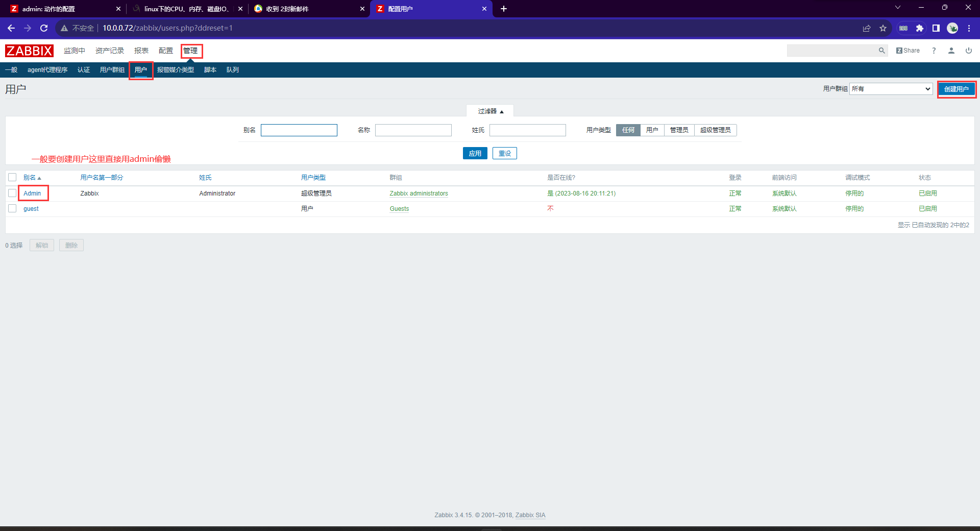Go to agent代理程序 submenu
Screen dimensions: 980x531
[x=47, y=70]
